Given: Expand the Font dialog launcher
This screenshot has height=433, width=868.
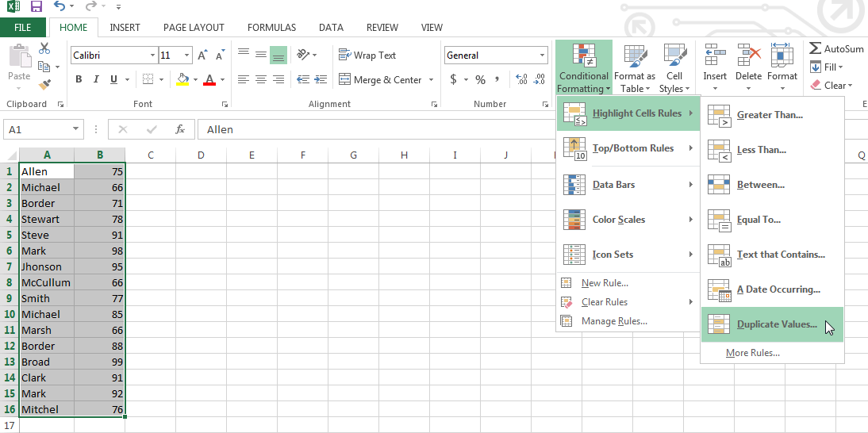Looking at the screenshot, I should pos(225,104).
